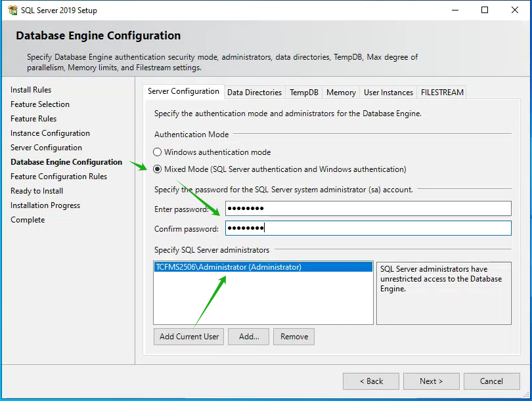Open the TempDB tab
532x401 pixels.
(x=304, y=92)
